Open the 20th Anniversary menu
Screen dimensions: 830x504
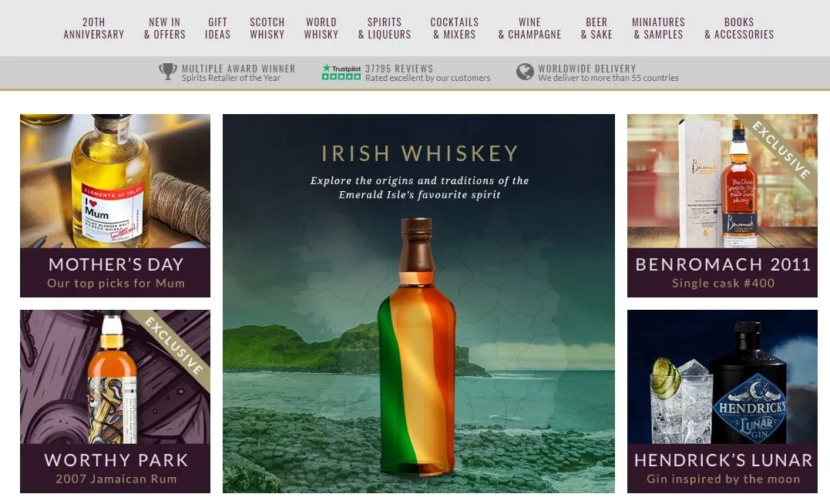point(94,28)
